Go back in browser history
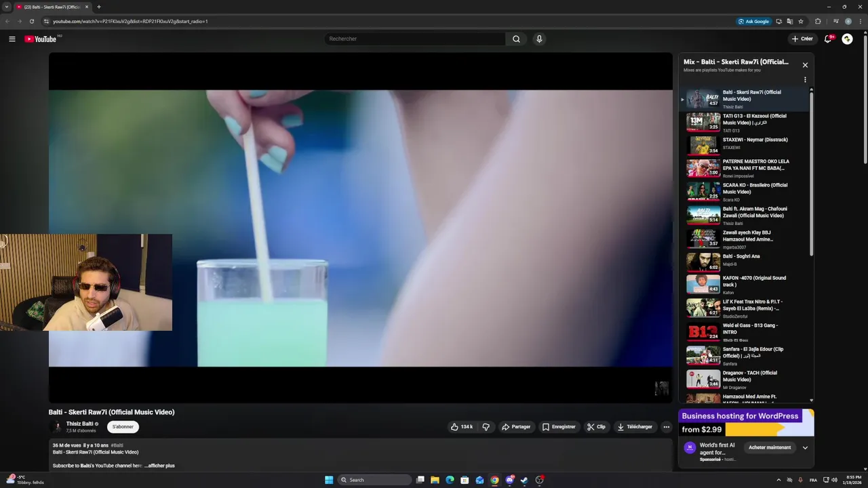This screenshot has height=488, width=868. point(7,21)
